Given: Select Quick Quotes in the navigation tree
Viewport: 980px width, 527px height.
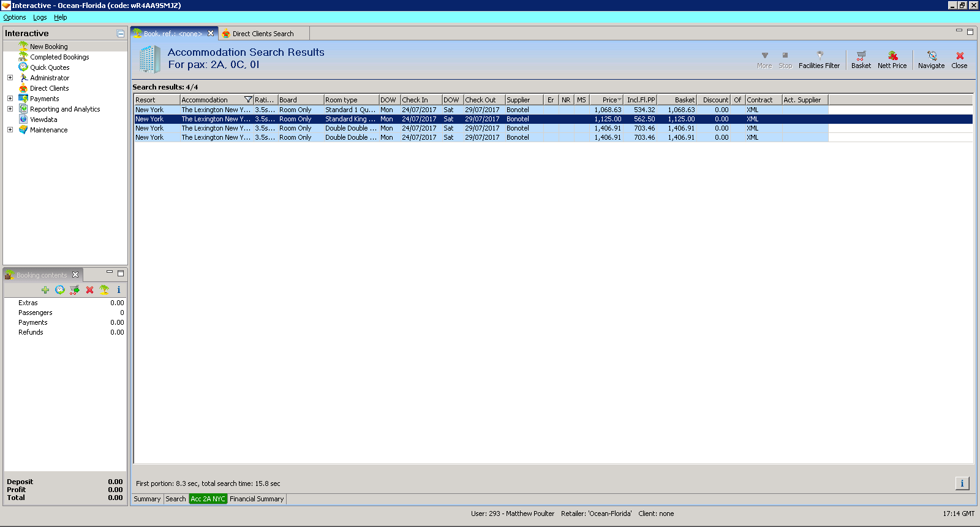Looking at the screenshot, I should click(x=50, y=67).
